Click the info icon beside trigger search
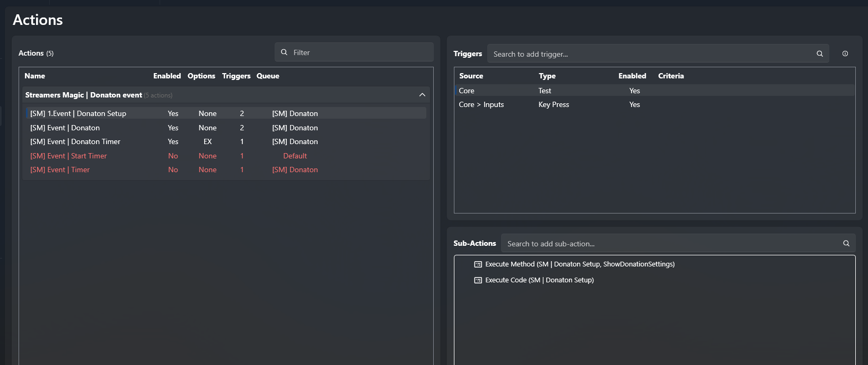 coord(845,54)
